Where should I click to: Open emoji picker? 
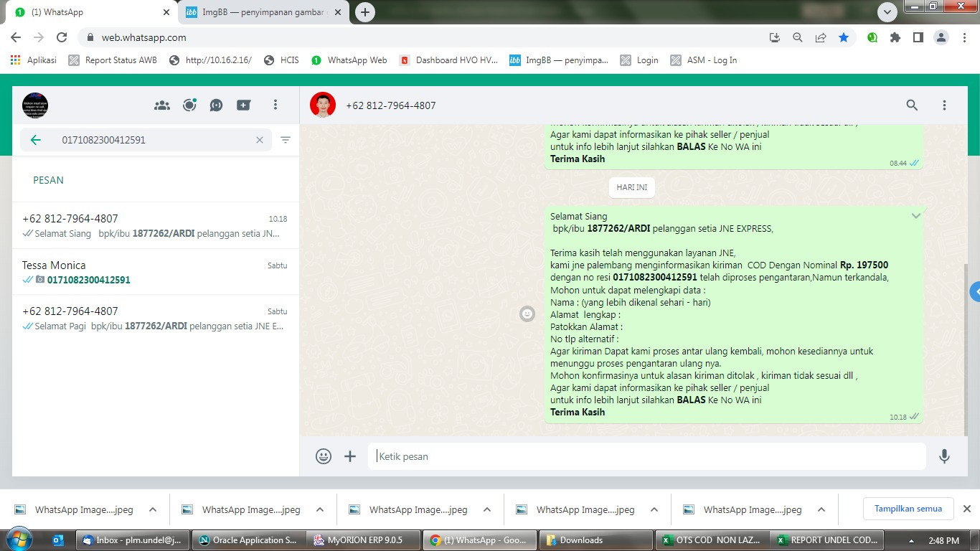[x=324, y=456]
